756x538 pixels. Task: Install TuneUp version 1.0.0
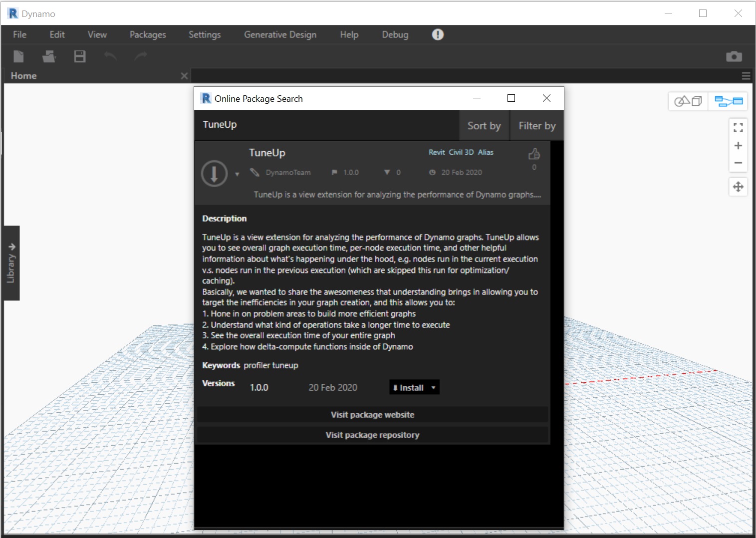click(x=409, y=388)
